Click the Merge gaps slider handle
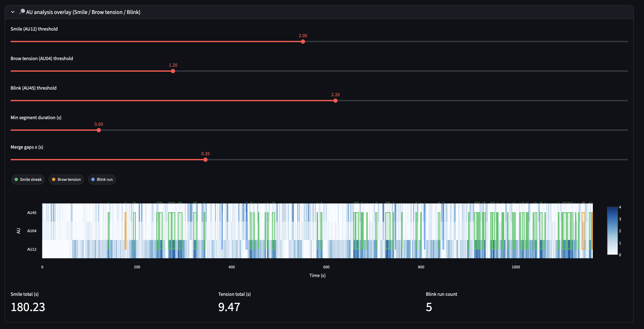Viewport: 644px width, 329px height. click(x=205, y=160)
